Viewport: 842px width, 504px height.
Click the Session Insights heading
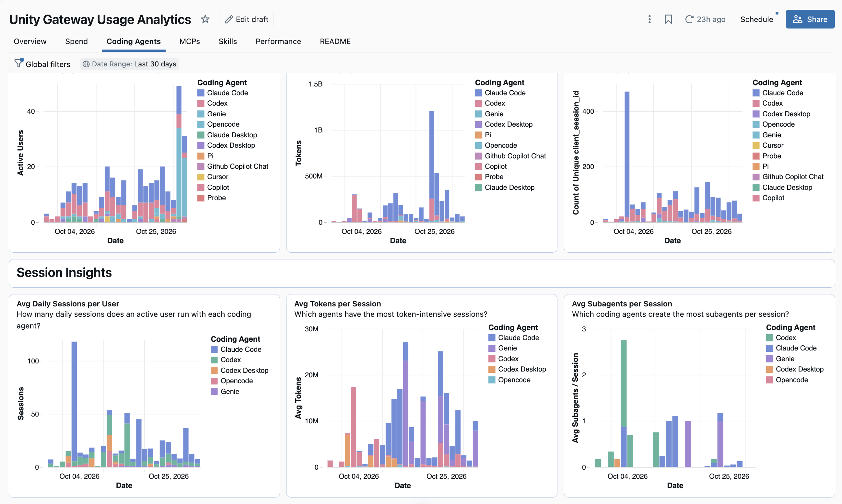(x=64, y=273)
